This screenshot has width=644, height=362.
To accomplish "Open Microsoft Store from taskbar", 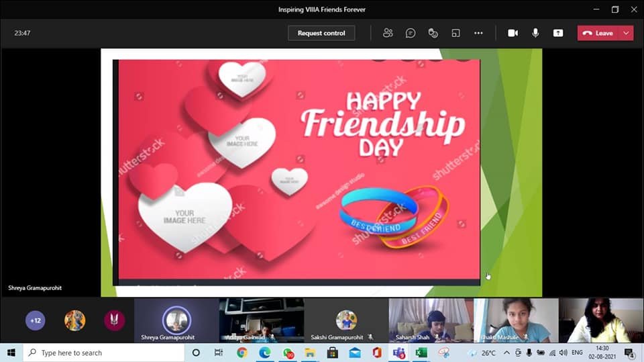I will point(333,353).
